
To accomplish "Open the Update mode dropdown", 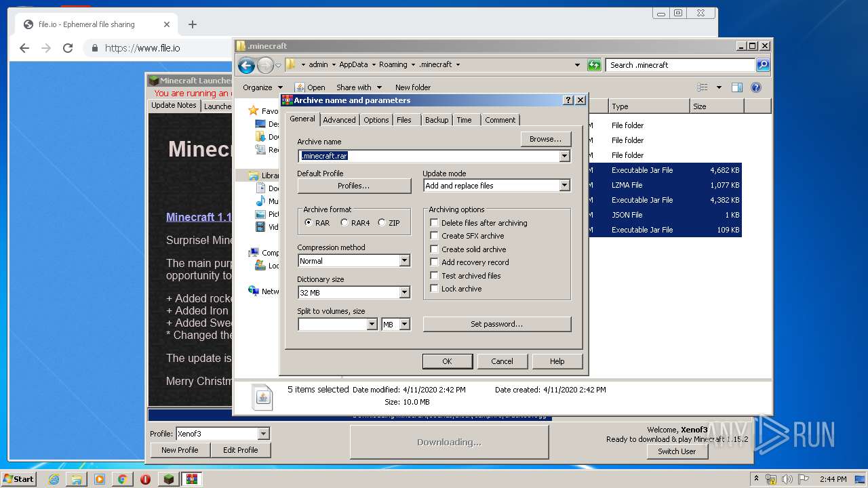I will point(564,186).
